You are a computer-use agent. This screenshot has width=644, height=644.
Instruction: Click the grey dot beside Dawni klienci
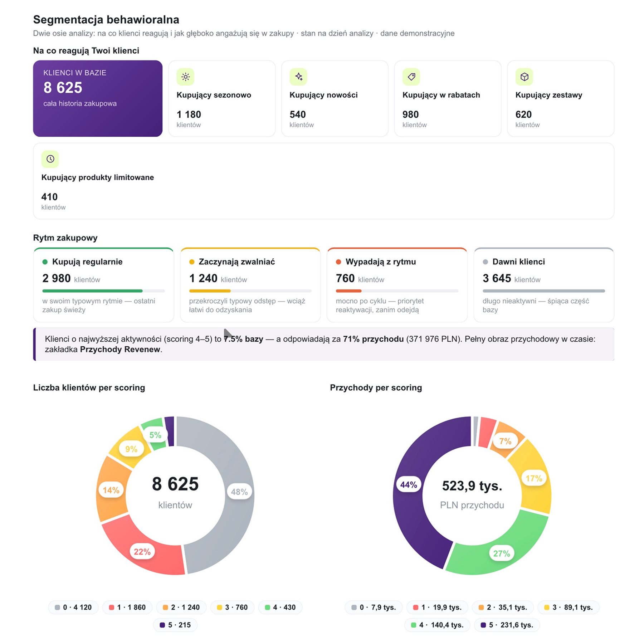click(486, 262)
